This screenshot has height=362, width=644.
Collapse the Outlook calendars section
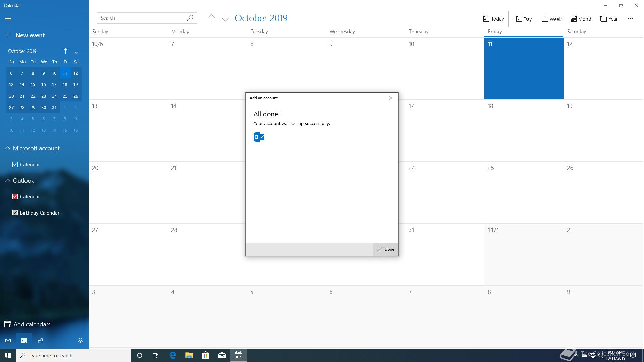point(8,181)
